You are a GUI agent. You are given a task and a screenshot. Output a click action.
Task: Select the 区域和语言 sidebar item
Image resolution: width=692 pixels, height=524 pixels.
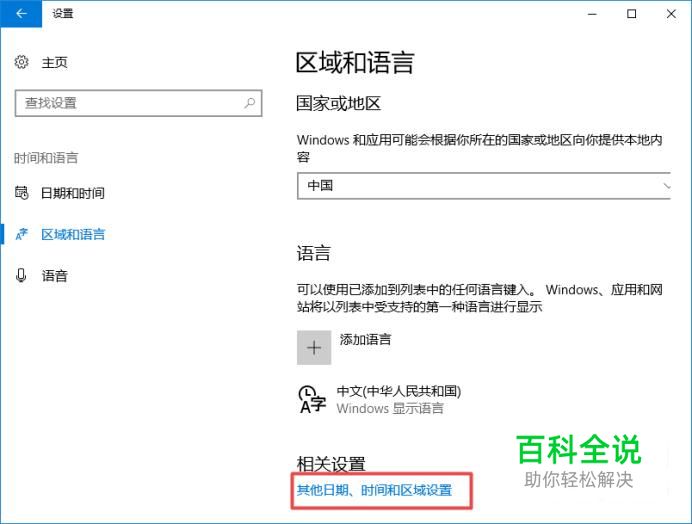(x=73, y=234)
